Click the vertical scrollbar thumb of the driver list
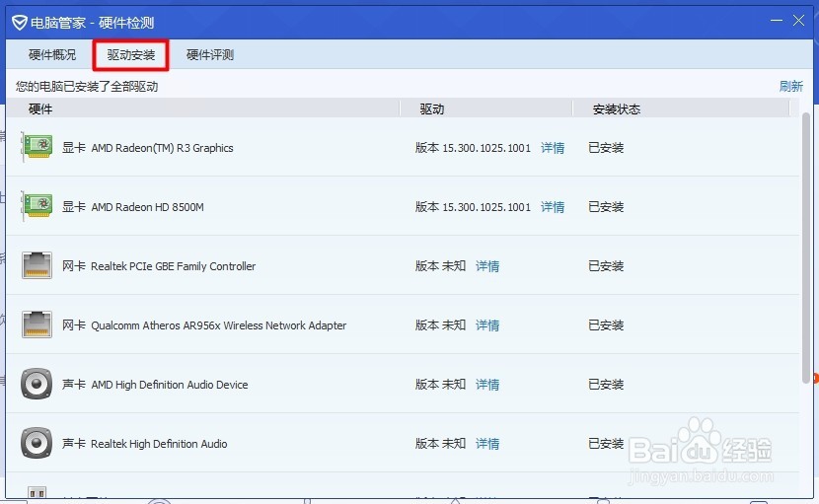819x504 pixels. [806, 249]
